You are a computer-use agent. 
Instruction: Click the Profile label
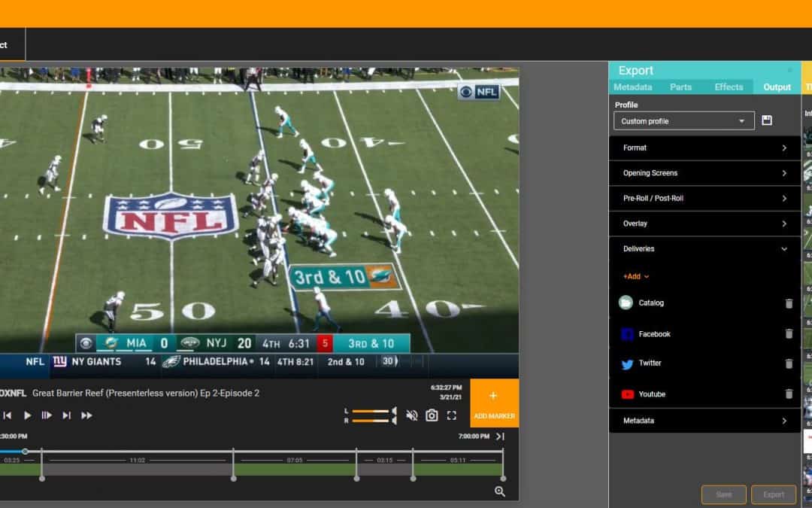pos(626,105)
